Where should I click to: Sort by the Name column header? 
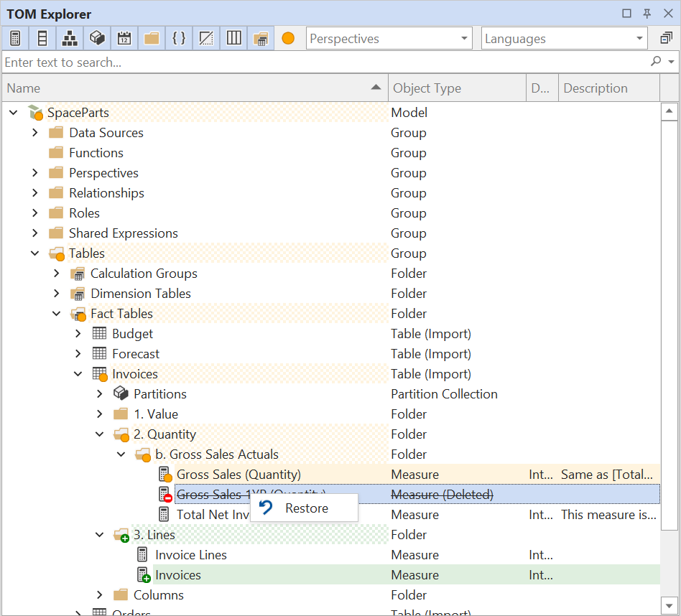click(195, 88)
